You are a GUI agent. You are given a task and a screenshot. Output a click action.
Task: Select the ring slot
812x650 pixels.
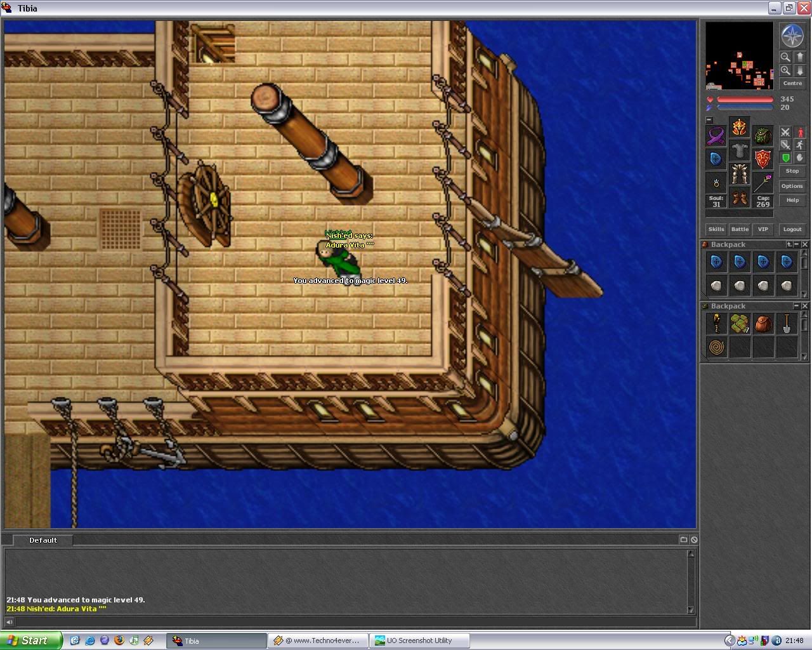coord(716,183)
